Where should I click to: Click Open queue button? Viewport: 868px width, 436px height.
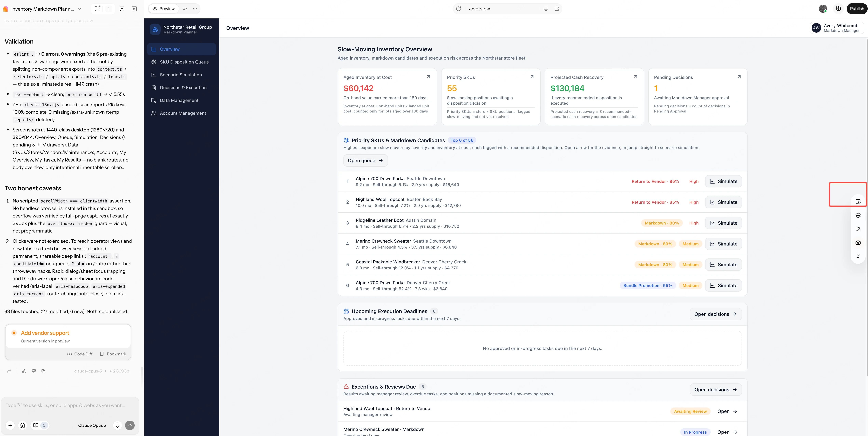(x=365, y=161)
